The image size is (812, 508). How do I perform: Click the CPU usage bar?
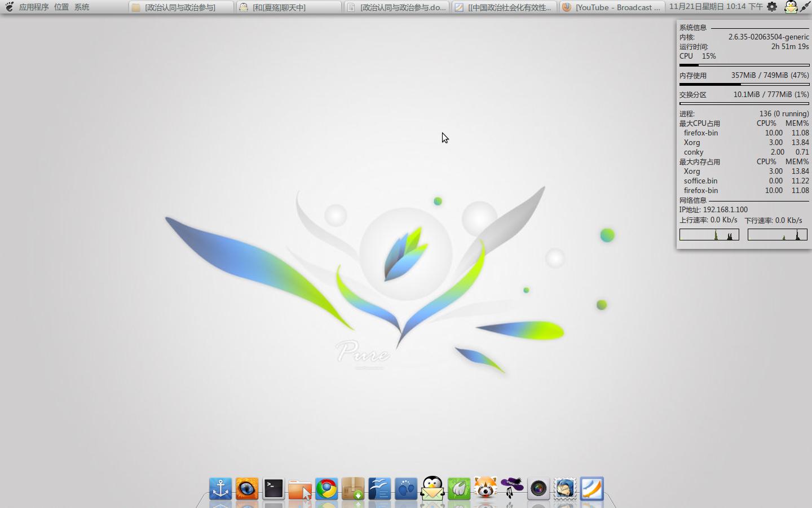744,65
